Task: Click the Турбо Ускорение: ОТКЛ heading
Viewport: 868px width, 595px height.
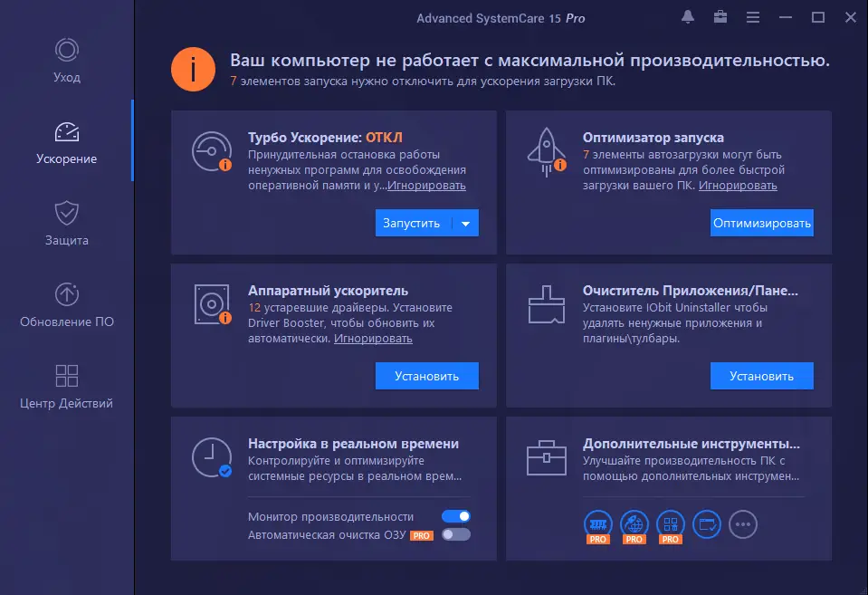Action: (325, 138)
